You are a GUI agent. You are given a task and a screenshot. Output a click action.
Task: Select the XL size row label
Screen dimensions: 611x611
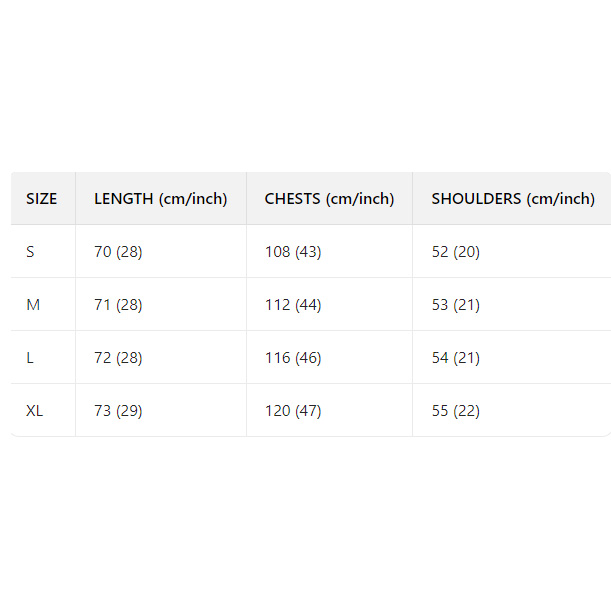[35, 411]
